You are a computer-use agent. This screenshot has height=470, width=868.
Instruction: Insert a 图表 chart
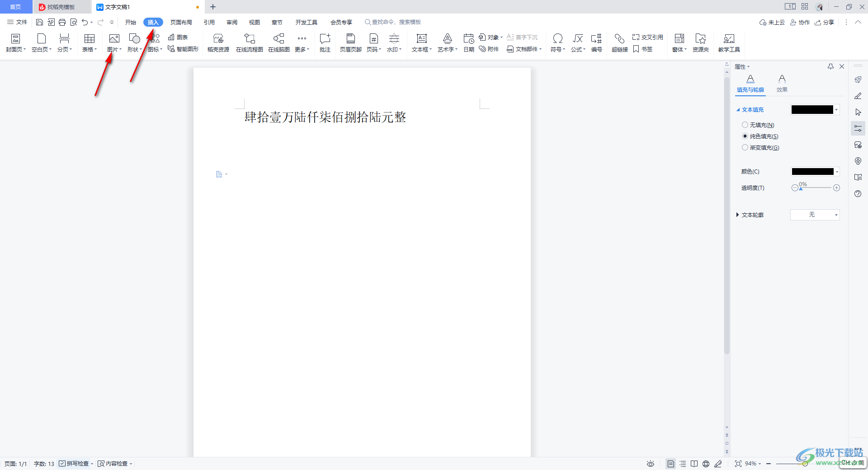pos(178,37)
